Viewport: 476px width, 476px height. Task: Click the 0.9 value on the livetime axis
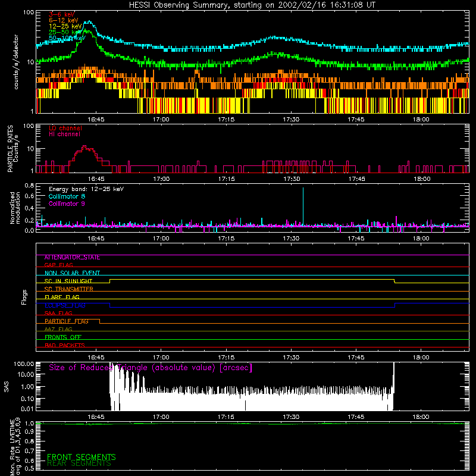pyautogui.click(x=29, y=432)
